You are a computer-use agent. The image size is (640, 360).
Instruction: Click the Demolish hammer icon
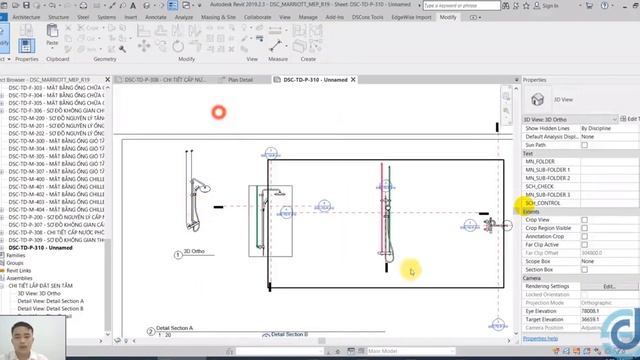pyautogui.click(x=122, y=49)
